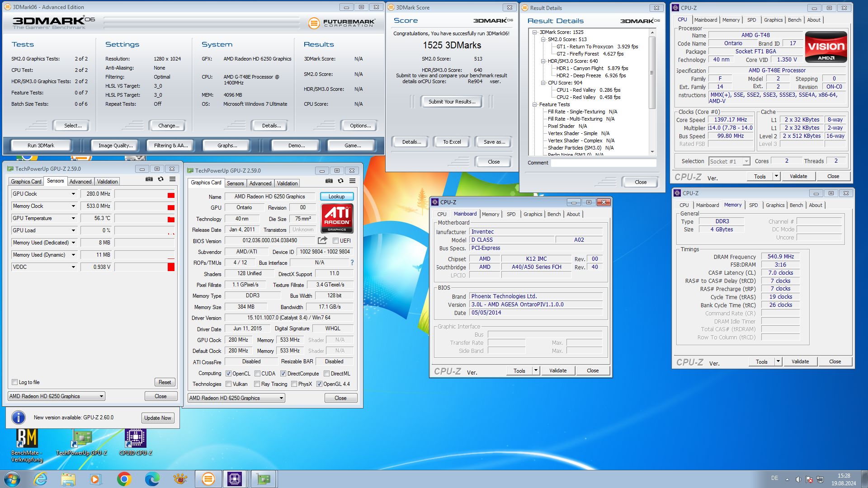Open Internet Explorer from taskbar
Screen dimensions: 868x488
(x=40, y=479)
